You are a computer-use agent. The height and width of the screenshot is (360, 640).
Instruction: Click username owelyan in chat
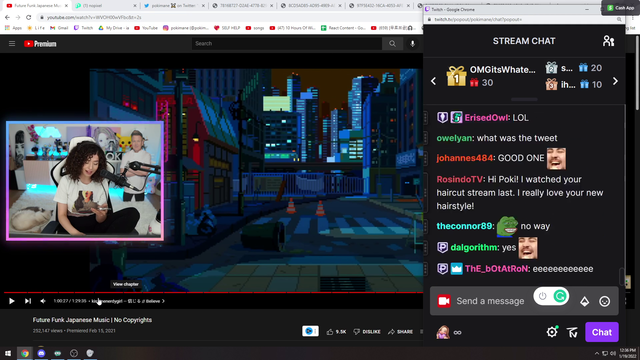click(454, 138)
